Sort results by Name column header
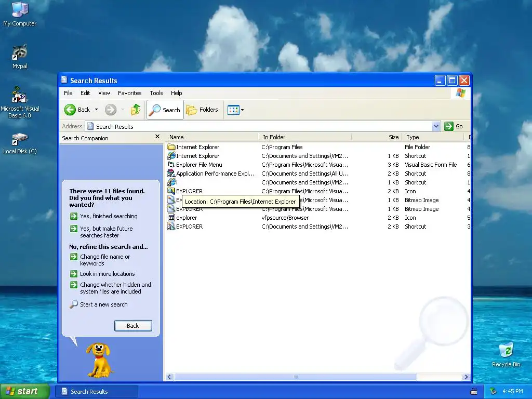This screenshot has height=399, width=532. pos(212,137)
